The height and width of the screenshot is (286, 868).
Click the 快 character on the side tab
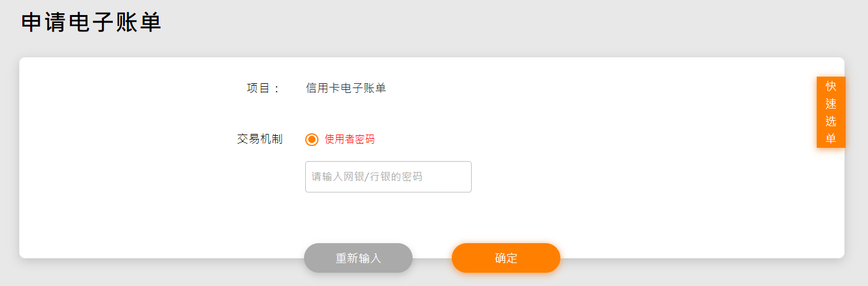click(831, 86)
